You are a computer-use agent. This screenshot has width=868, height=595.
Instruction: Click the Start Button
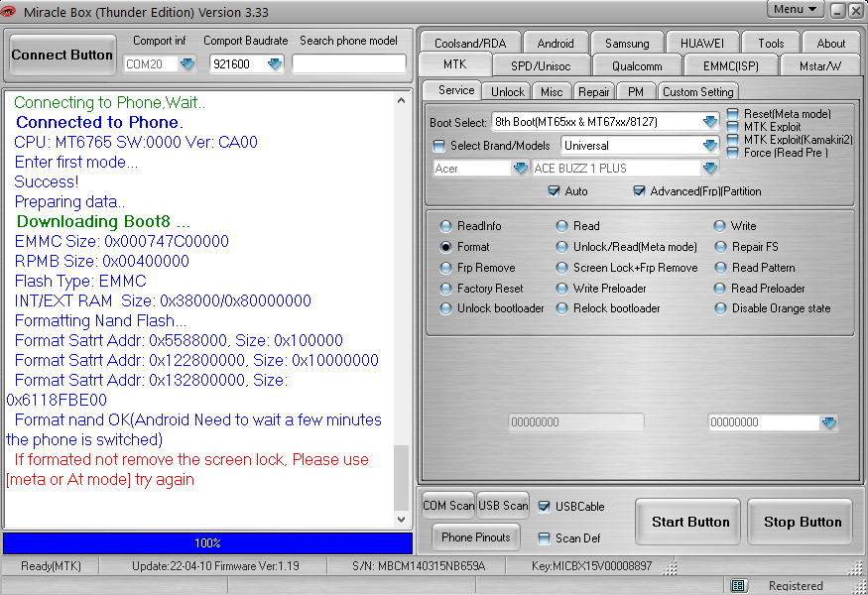pyautogui.click(x=689, y=522)
